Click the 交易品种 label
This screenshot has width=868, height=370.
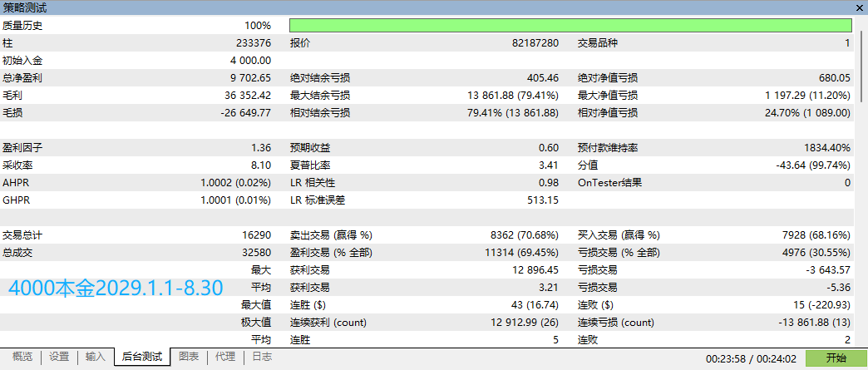[597, 42]
